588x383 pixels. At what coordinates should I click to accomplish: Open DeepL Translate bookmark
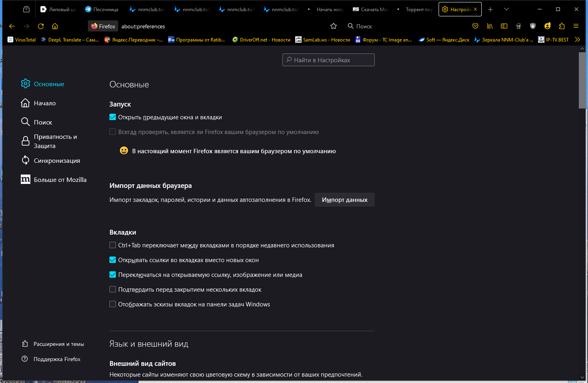70,39
